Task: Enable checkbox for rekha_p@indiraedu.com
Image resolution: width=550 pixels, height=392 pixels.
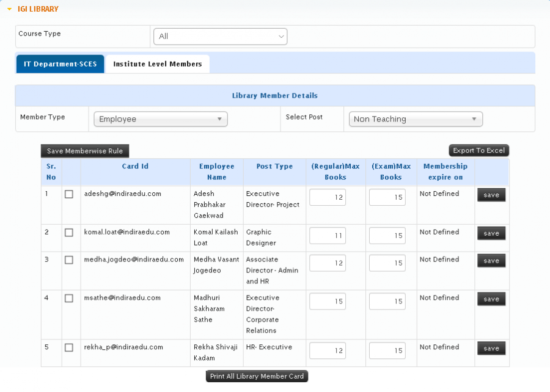Action: point(69,347)
